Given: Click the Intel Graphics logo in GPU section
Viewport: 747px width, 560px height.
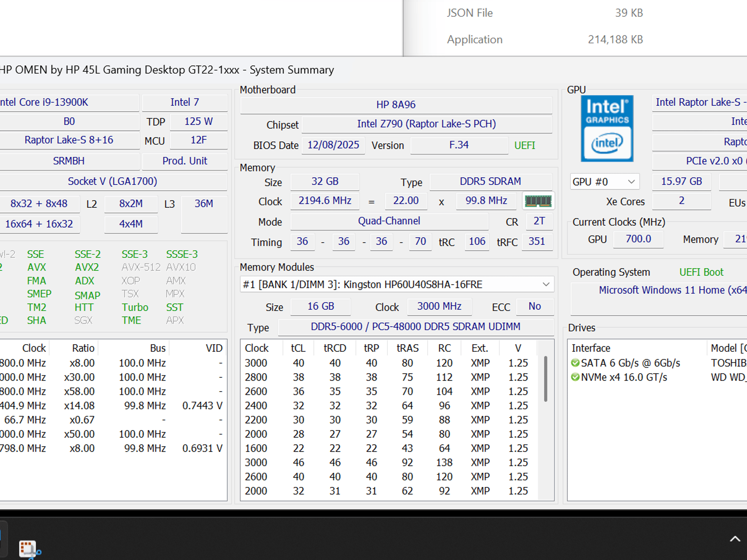Looking at the screenshot, I should click(x=607, y=128).
